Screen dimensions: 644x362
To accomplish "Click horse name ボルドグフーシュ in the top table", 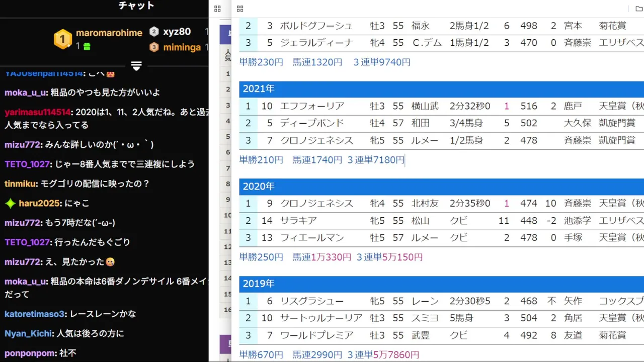I will tap(316, 26).
